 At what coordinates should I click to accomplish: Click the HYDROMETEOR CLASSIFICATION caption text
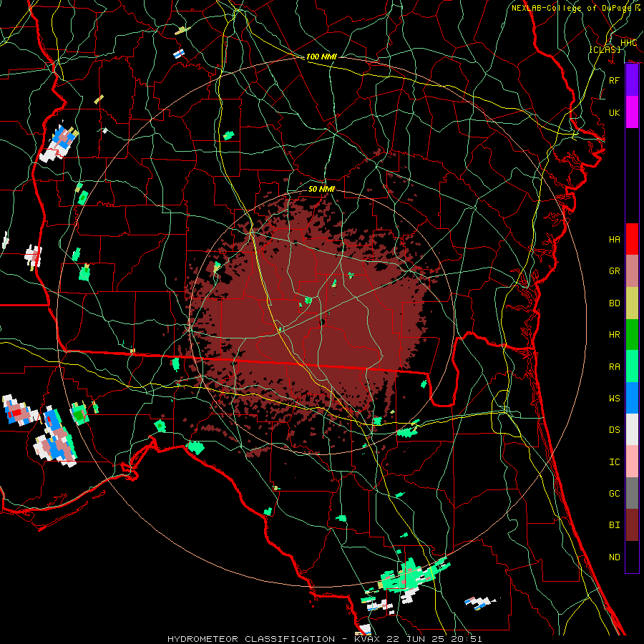pyautogui.click(x=251, y=639)
